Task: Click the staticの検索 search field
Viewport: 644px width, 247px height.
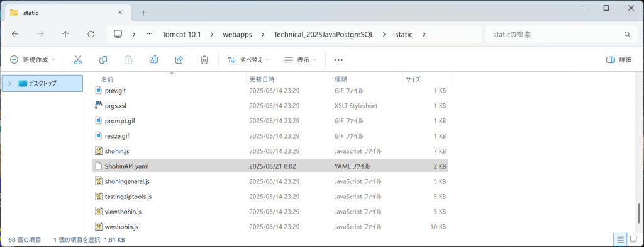Action: [560, 34]
